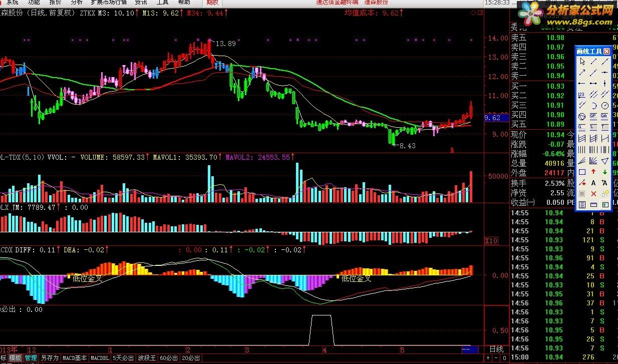This screenshot has height=364, width=618.
Task: Click the X10 scale label
Action: tap(491, 241)
